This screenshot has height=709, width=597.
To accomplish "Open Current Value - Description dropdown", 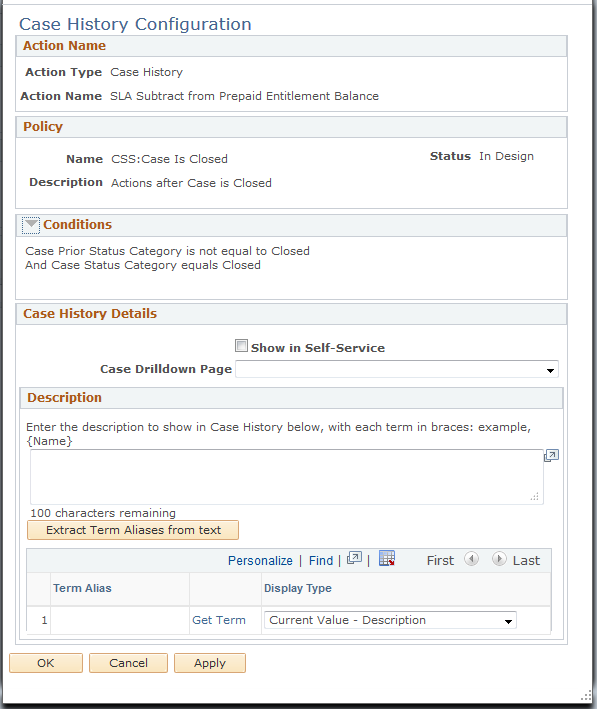I will click(390, 620).
